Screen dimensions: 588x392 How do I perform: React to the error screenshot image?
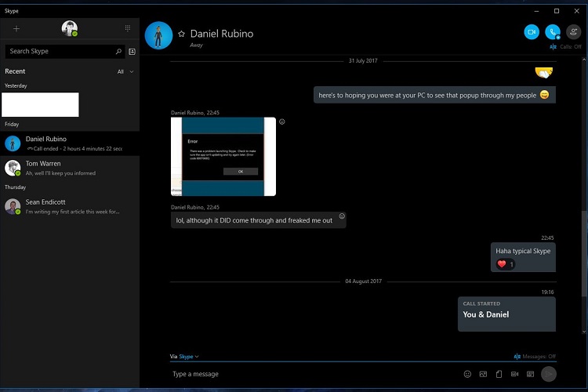click(282, 122)
